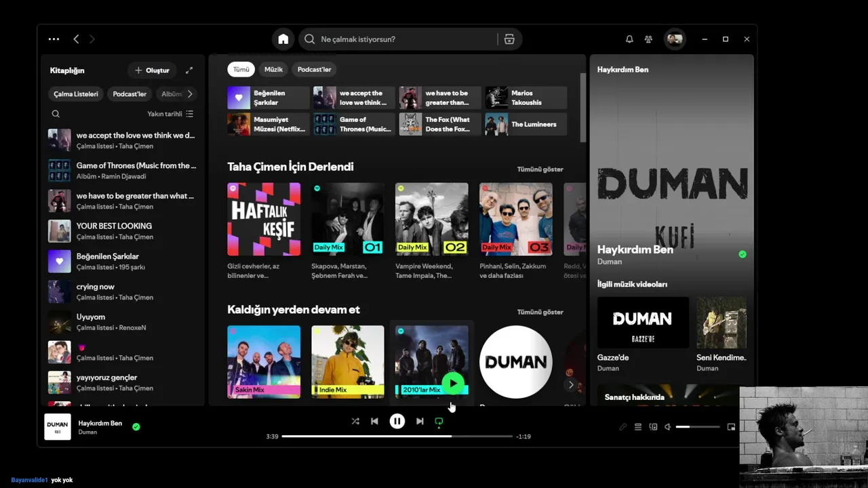868x488 pixels.
Task: Skip to next track
Action: [x=420, y=421]
